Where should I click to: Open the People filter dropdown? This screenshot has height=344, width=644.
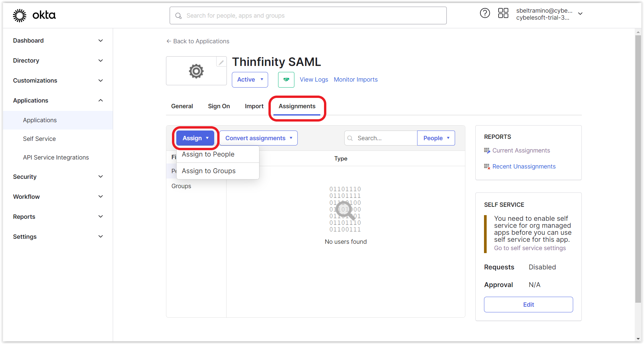coord(436,138)
